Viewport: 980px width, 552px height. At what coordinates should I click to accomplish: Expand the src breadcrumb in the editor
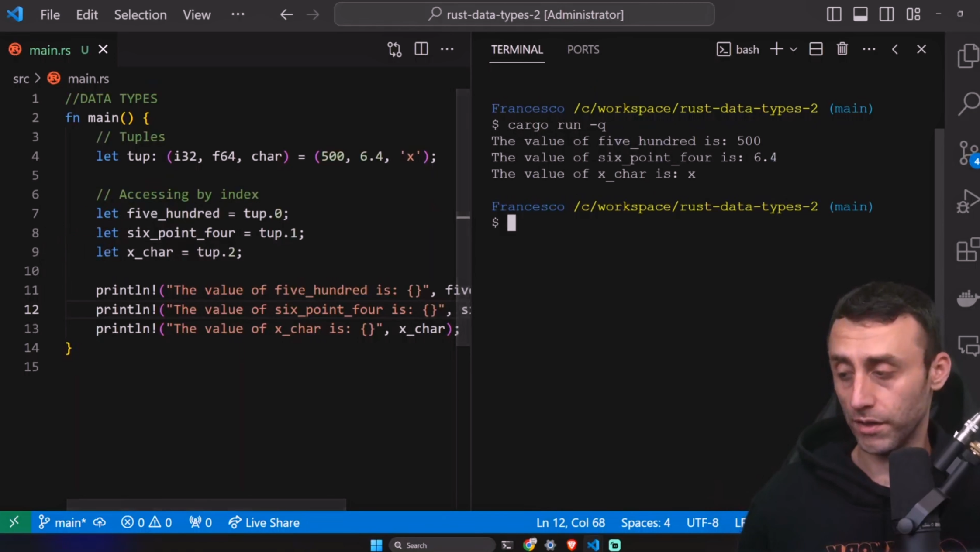[21, 79]
